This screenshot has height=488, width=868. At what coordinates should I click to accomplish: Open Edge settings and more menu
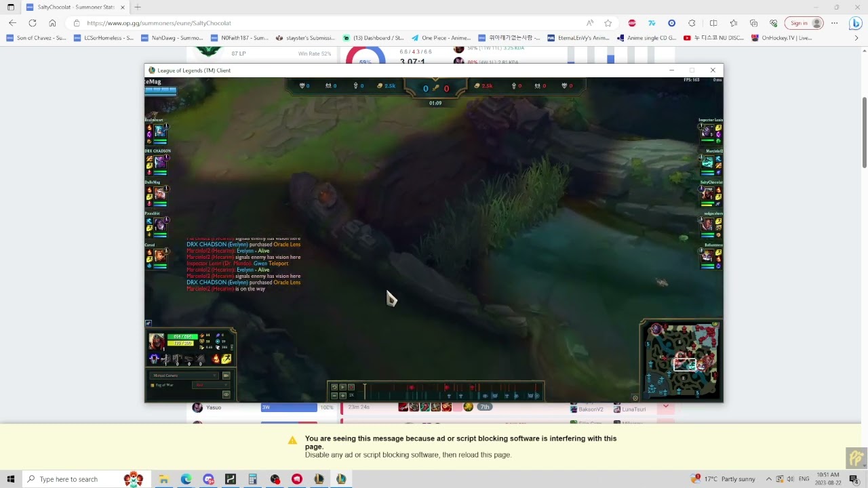(835, 23)
